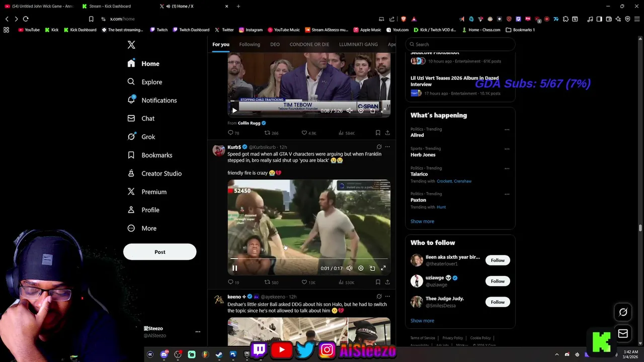Screen dimensions: 644x362
Task: Bookmark page with address bar icon
Action: 91,19
